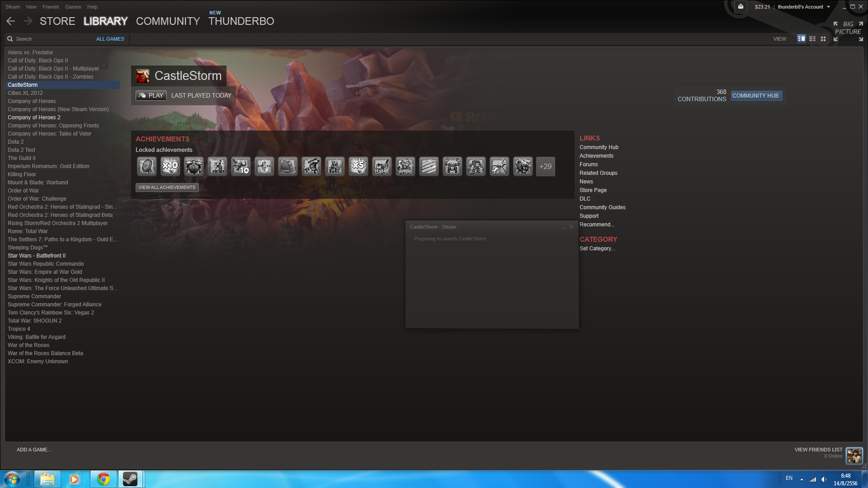Click the x10 locked achievement icon
This screenshot has height=488, width=868.
tap(170, 167)
